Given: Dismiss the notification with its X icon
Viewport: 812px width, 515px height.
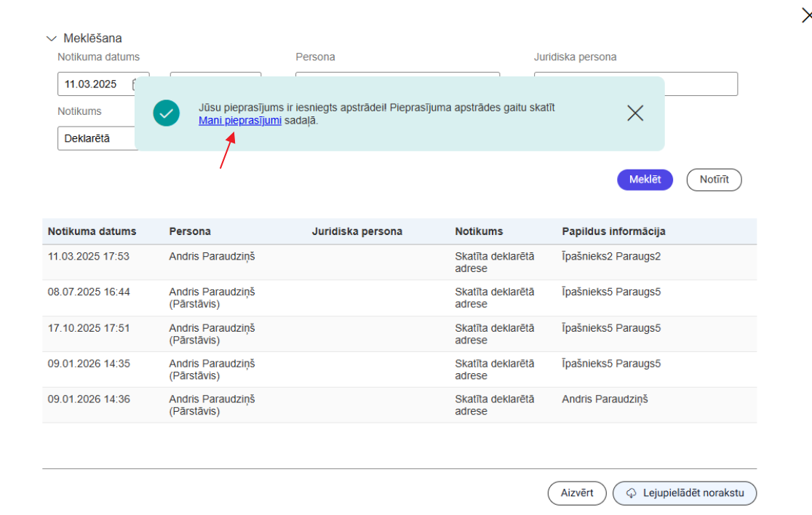Looking at the screenshot, I should [x=634, y=113].
